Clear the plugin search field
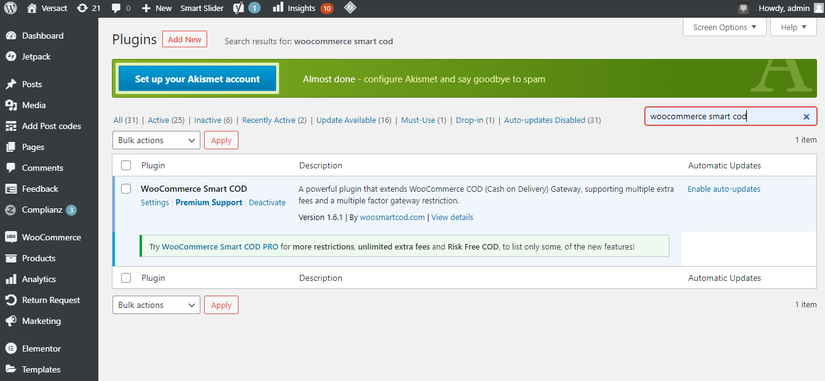Screen dimensions: 825x381 806,117
